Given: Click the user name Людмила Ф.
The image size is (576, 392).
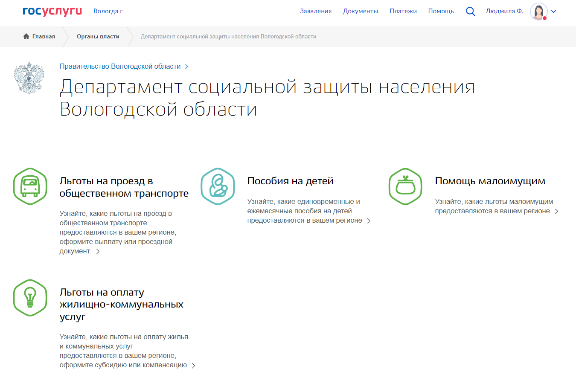Looking at the screenshot, I should click(504, 11).
